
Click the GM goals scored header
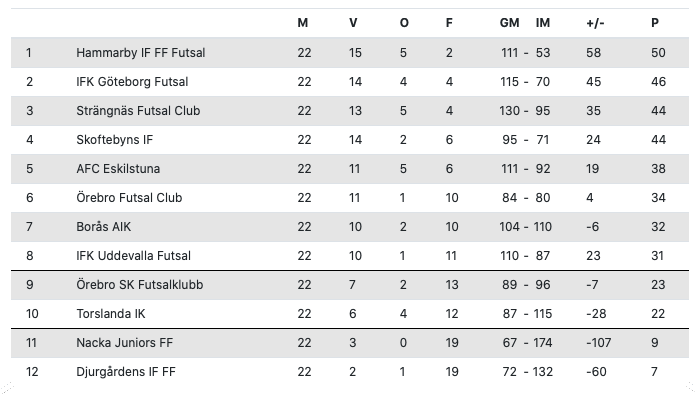click(x=509, y=23)
